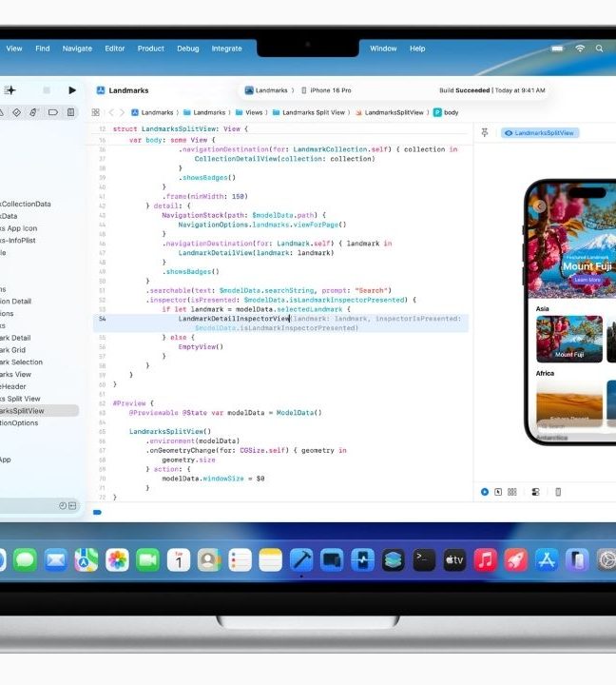Open App Store from the Dock

547,559
